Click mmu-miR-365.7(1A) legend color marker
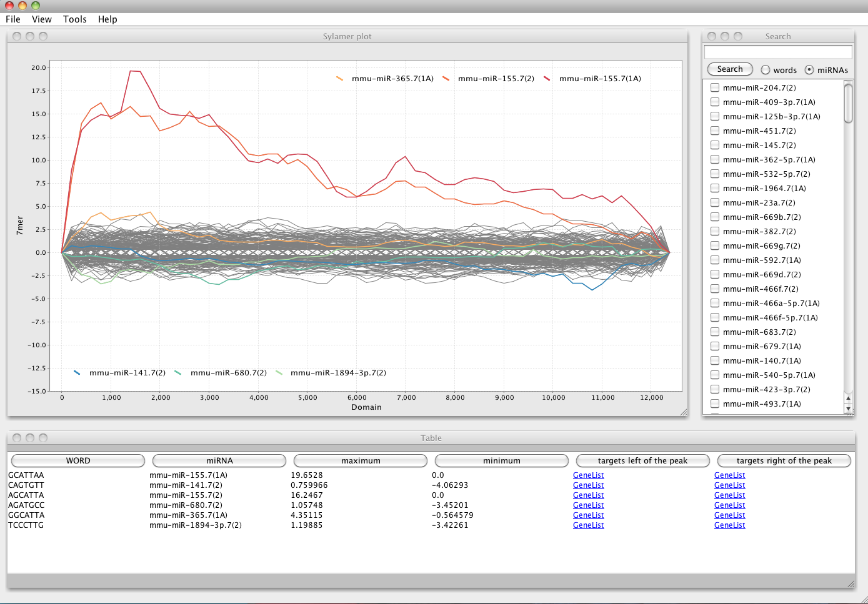 (x=339, y=79)
